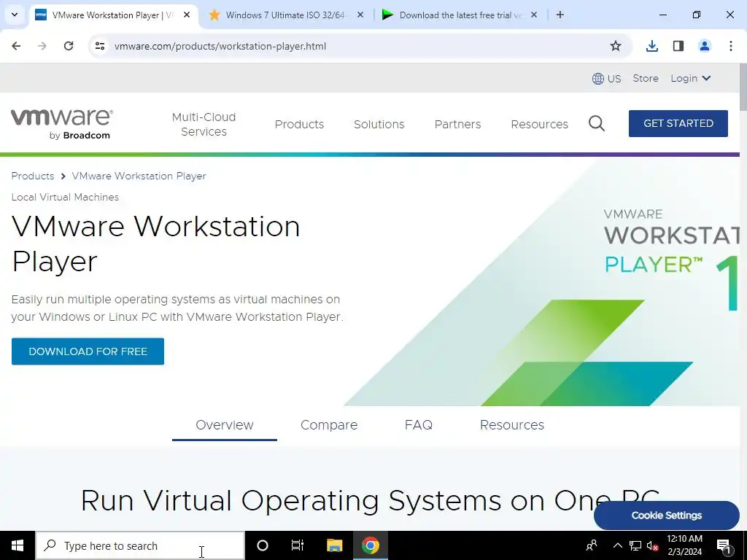Click the US region globe selector
This screenshot has height=560, width=747.
pos(606,79)
